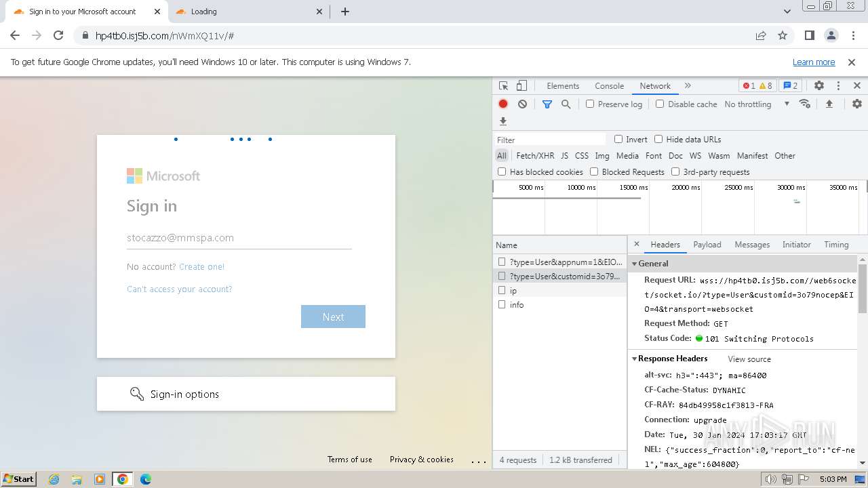
Task: Click the network Filter text box
Action: point(550,140)
